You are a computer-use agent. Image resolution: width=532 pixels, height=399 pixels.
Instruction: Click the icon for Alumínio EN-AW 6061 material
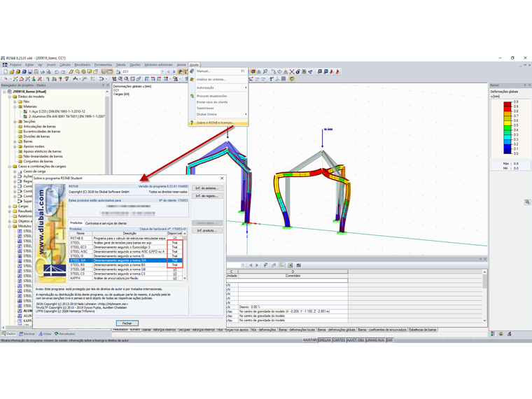(x=25, y=116)
